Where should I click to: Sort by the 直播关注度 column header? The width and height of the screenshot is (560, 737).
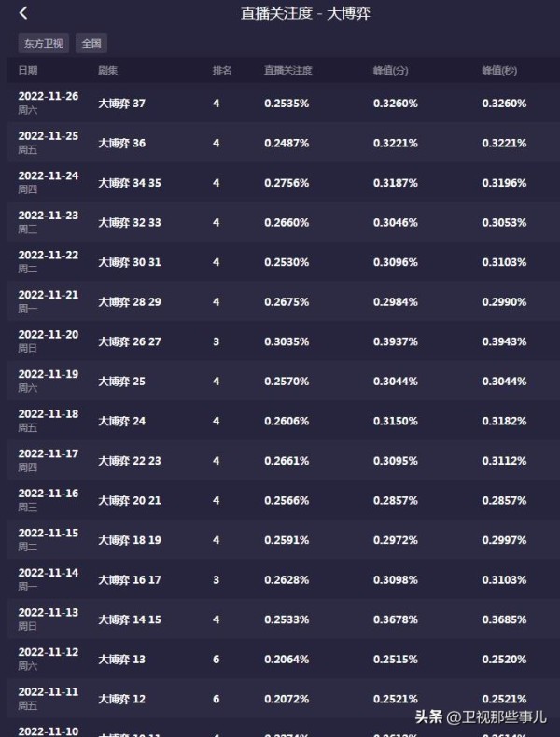pyautogui.click(x=287, y=71)
